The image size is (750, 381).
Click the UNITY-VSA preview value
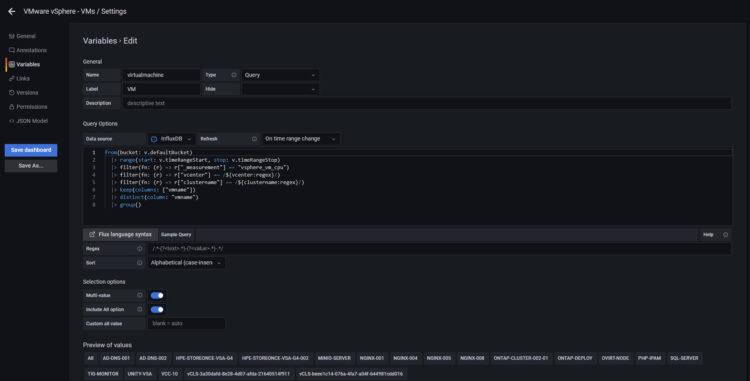coord(140,374)
